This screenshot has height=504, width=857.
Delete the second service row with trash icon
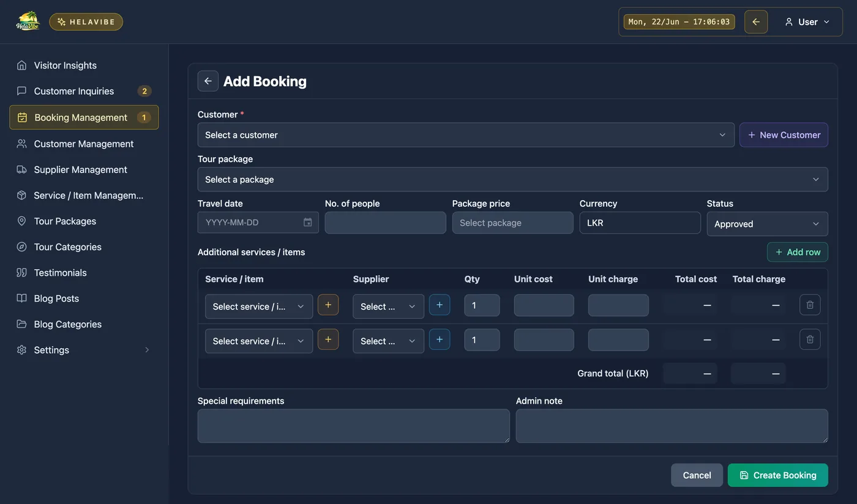coord(810,339)
